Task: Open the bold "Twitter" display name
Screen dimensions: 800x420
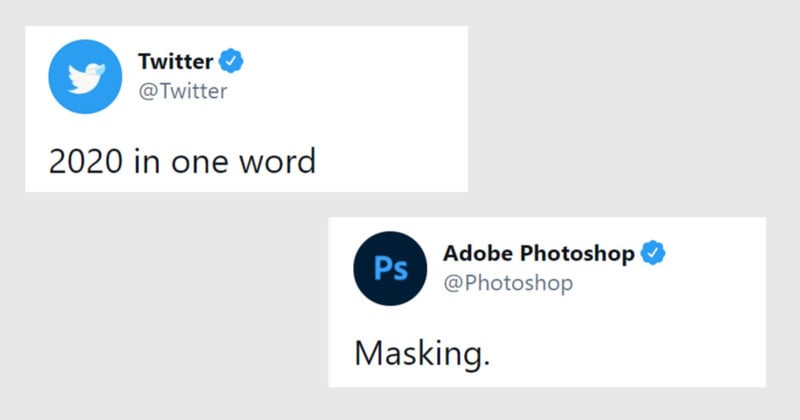Action: click(173, 62)
